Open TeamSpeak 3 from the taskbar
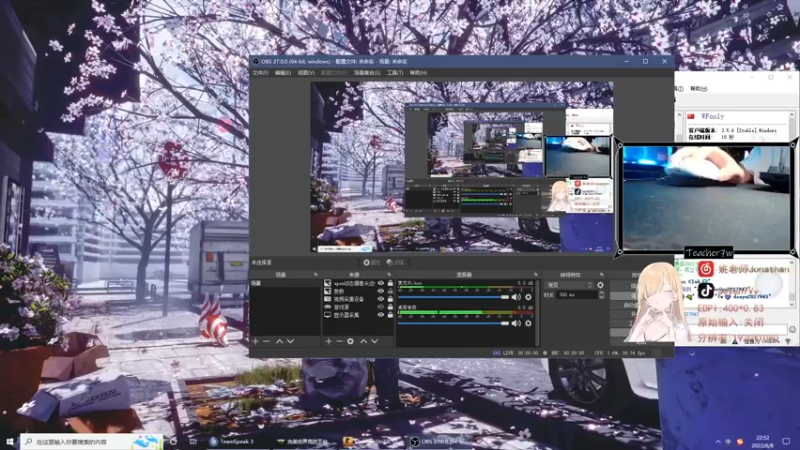 pyautogui.click(x=232, y=441)
